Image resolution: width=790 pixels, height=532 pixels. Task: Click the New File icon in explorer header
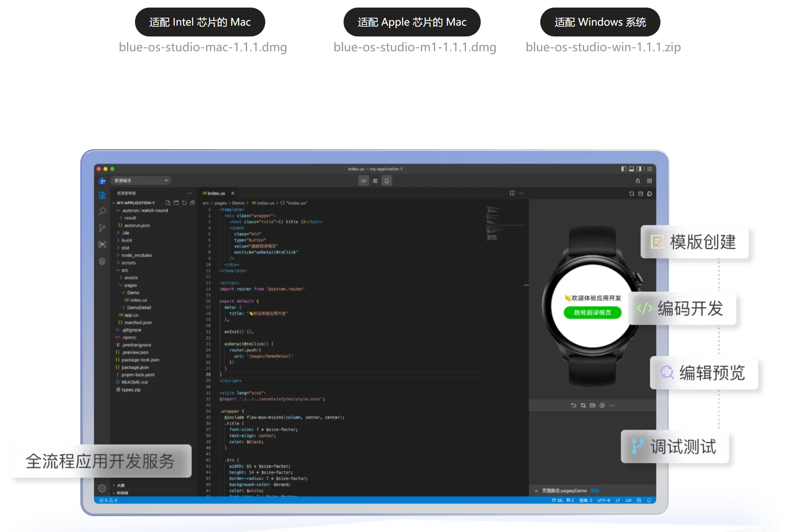click(x=168, y=203)
